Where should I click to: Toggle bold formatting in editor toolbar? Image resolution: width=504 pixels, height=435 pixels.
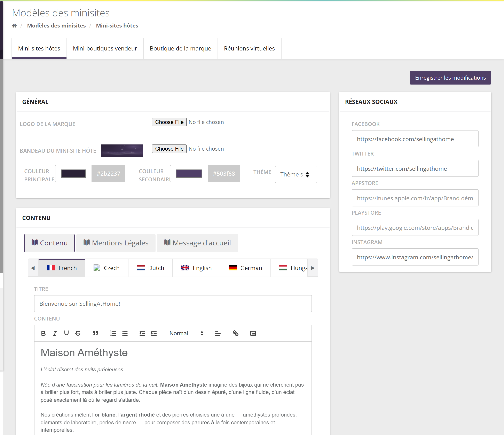43,333
